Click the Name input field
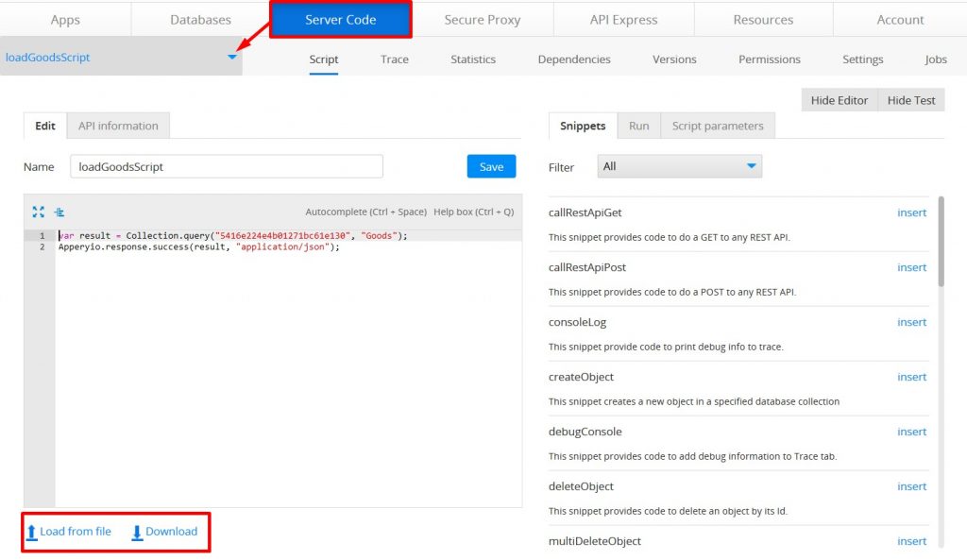967x560 pixels. click(227, 166)
